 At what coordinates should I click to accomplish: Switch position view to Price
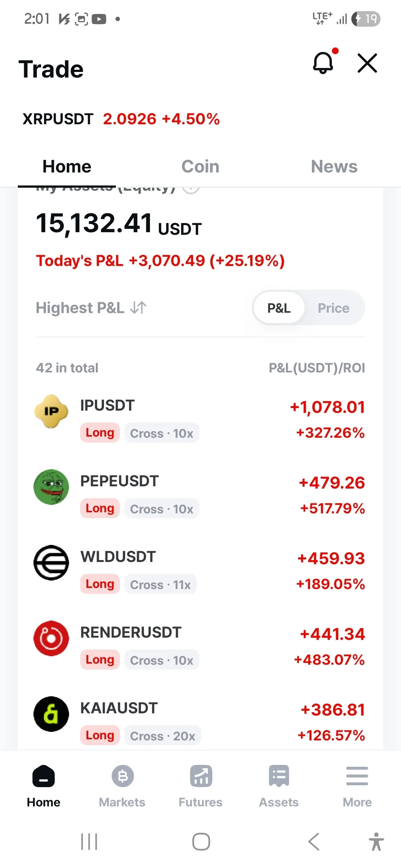pyautogui.click(x=333, y=308)
